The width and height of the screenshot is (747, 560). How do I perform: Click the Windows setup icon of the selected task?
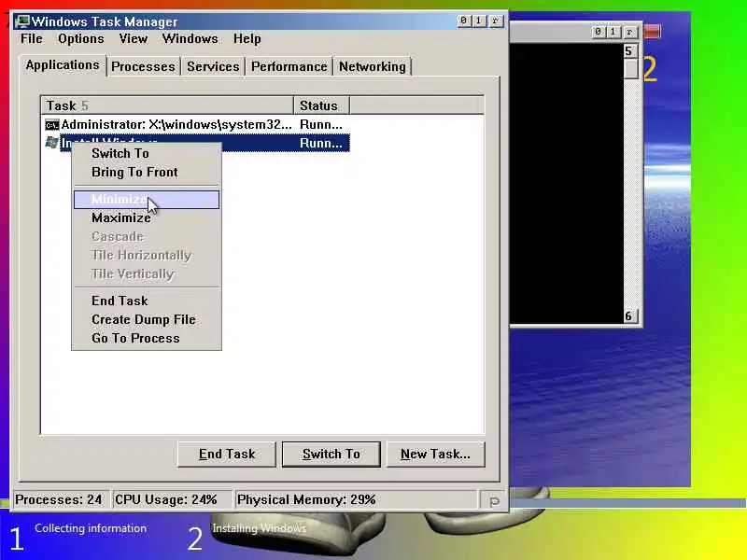point(51,143)
